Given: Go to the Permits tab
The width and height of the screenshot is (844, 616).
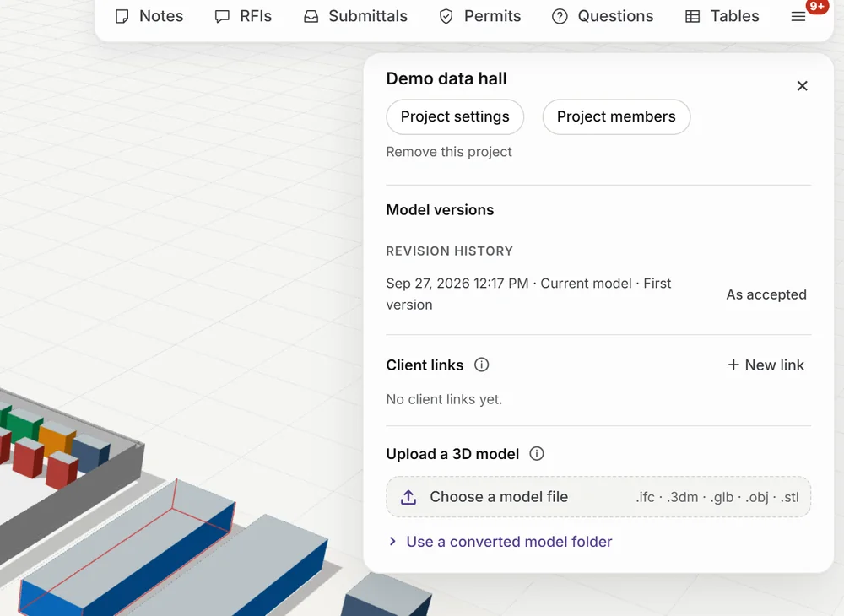Looking at the screenshot, I should click(480, 16).
